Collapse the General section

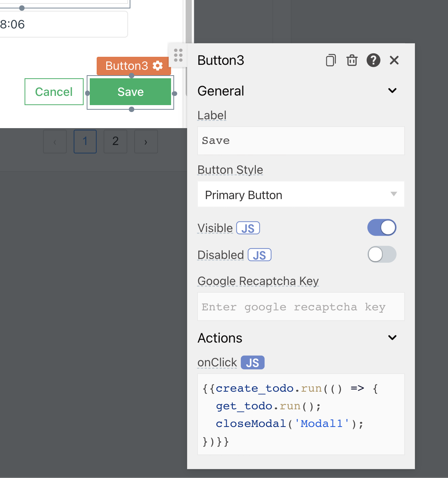[x=392, y=91]
